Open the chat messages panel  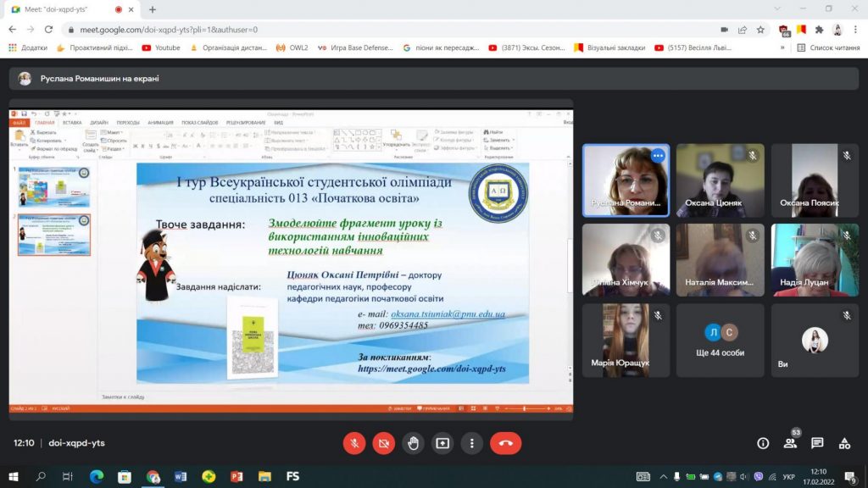(817, 443)
